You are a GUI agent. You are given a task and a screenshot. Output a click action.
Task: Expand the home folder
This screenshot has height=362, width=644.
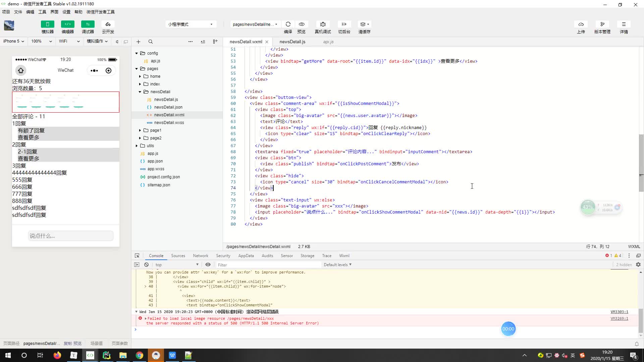(140, 76)
